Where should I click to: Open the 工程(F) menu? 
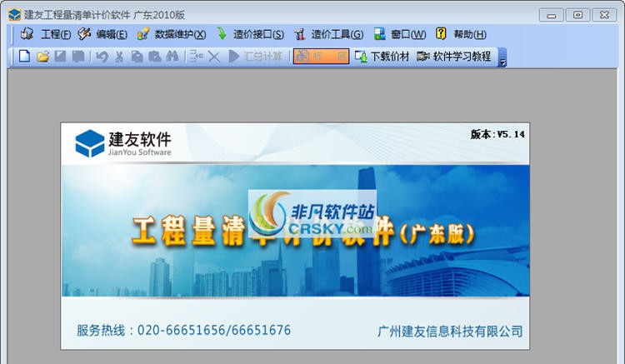coord(56,34)
